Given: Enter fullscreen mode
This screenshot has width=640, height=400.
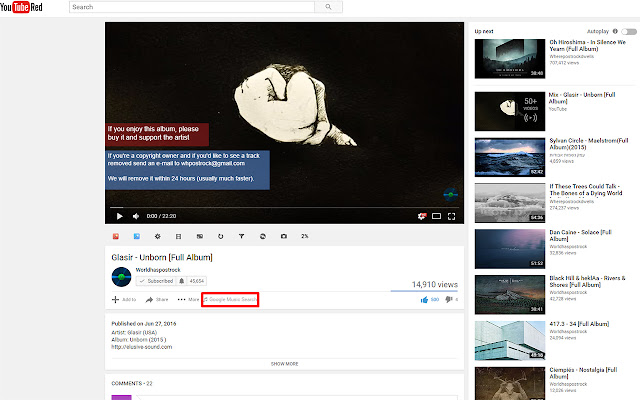Looking at the screenshot, I should [452, 215].
